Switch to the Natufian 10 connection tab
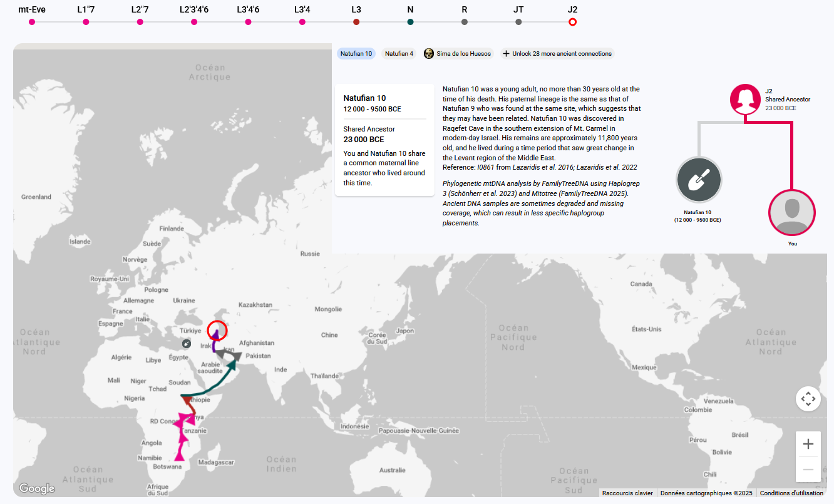This screenshot has height=504, width=834. 356,54
